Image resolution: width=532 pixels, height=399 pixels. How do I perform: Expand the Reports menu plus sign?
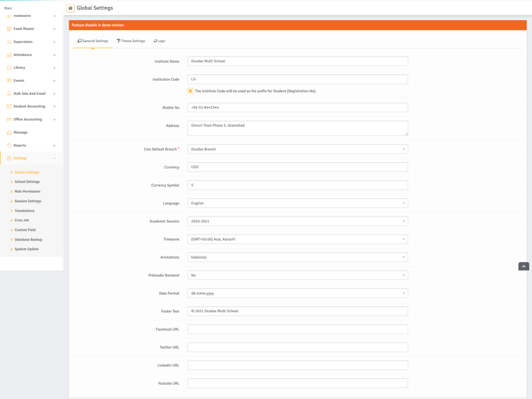54,145
